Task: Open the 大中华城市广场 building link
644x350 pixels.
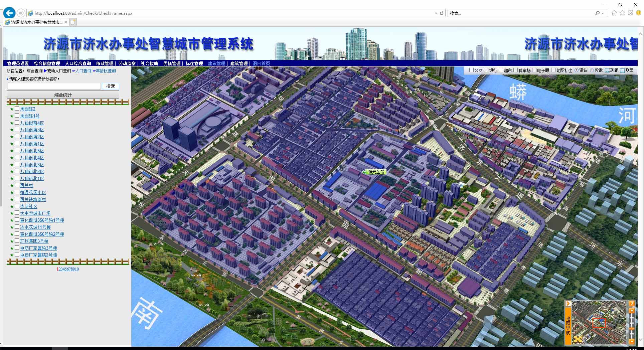Action: coord(35,213)
